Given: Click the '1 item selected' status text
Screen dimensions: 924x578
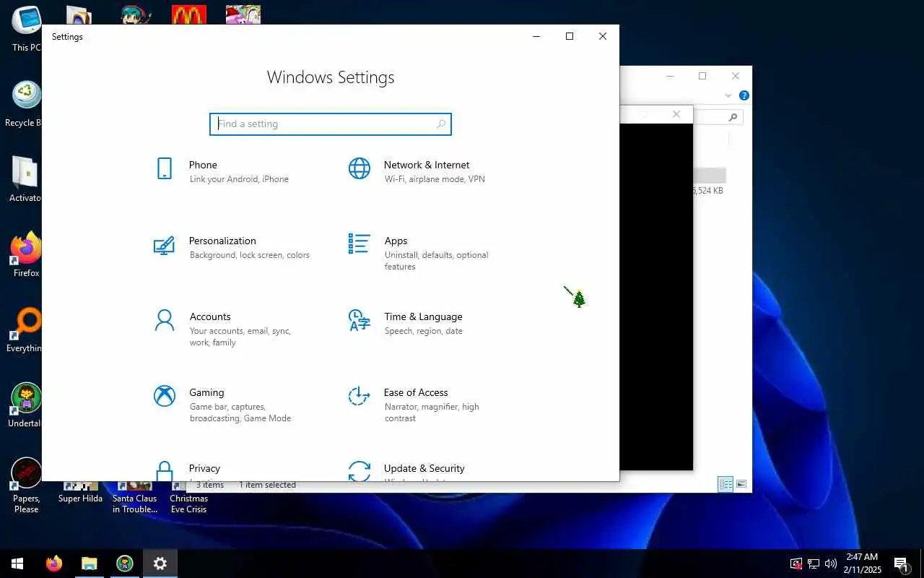Looking at the screenshot, I should click(268, 485).
